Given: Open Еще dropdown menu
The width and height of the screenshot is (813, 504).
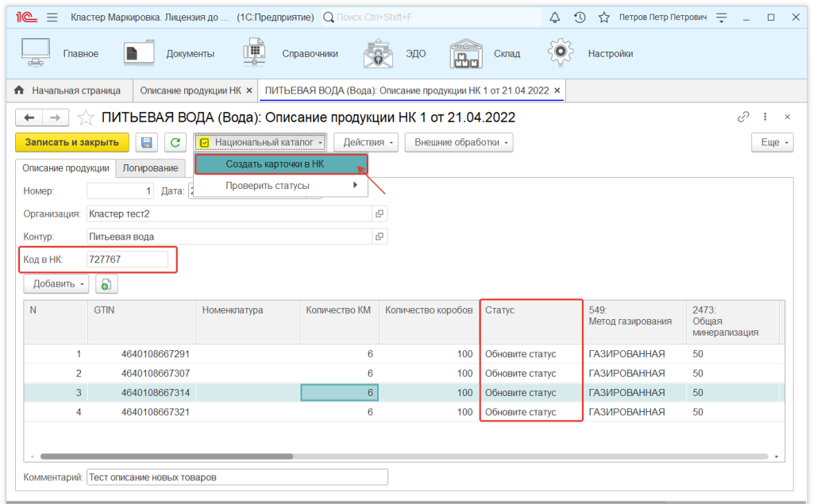Looking at the screenshot, I should (773, 142).
